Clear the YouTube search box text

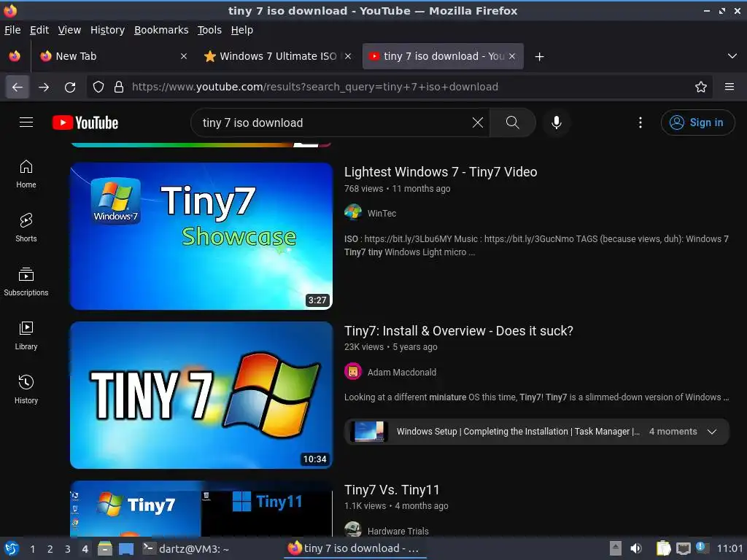pyautogui.click(x=477, y=122)
